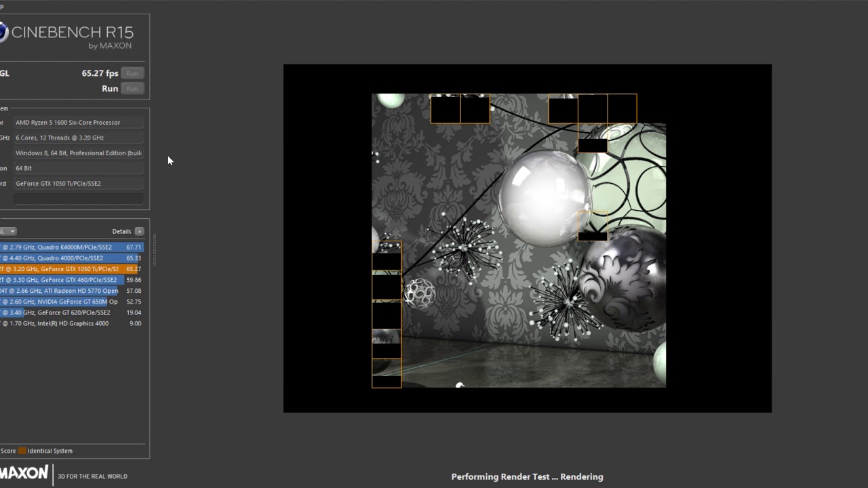Click the Cinebench R15 sphere logo

coord(3,33)
